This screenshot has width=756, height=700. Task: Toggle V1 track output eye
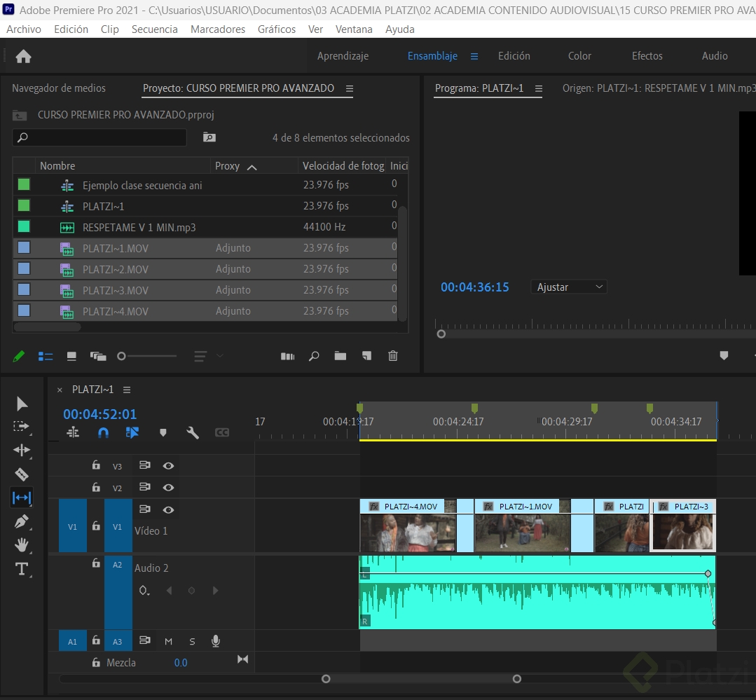168,509
